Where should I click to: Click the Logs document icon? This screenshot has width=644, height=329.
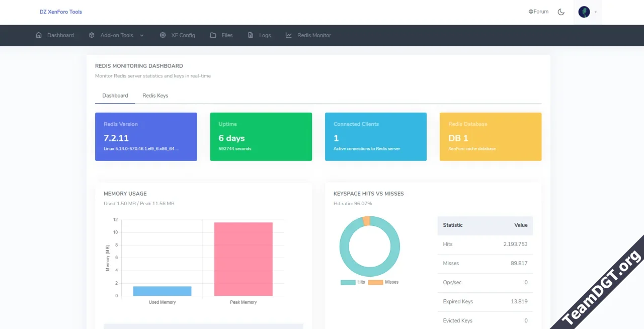(251, 35)
